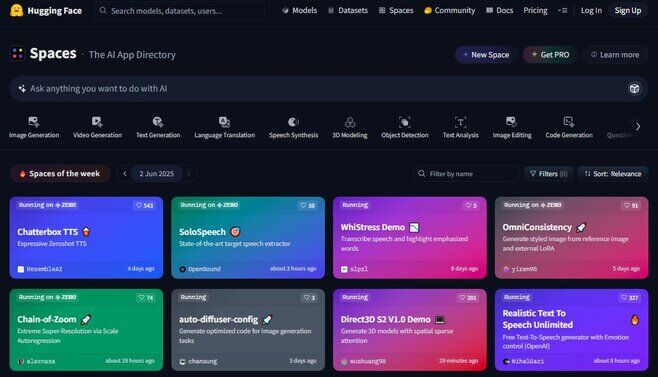This screenshot has width=658, height=377.
Task: Open the Direct3D S2 V1.0 Demo title
Action: coord(386,319)
